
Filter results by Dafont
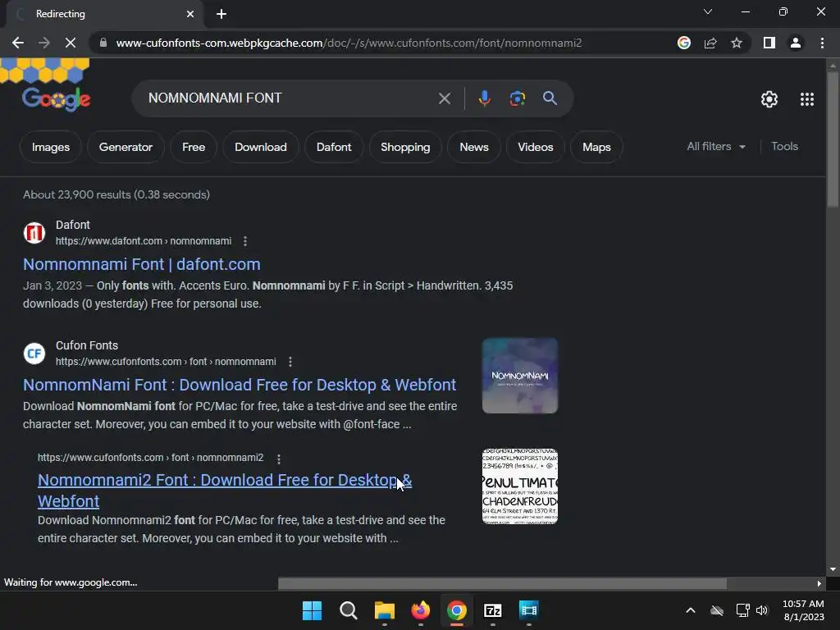(x=334, y=147)
